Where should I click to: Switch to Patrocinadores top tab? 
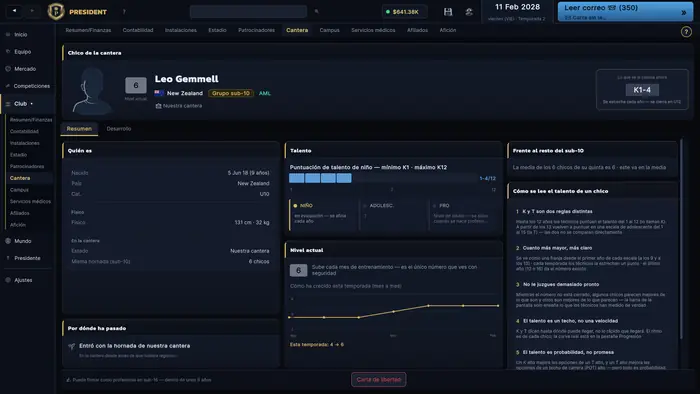(x=256, y=30)
